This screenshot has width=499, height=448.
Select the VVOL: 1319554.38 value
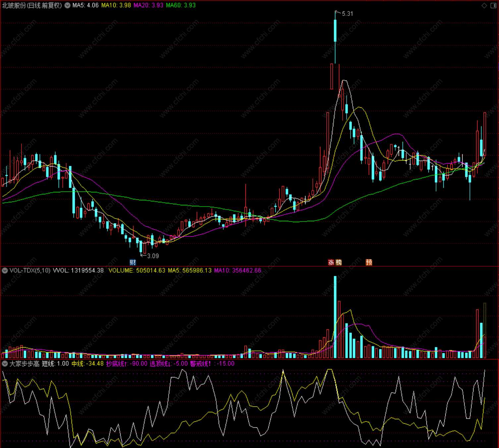pyautogui.click(x=78, y=271)
